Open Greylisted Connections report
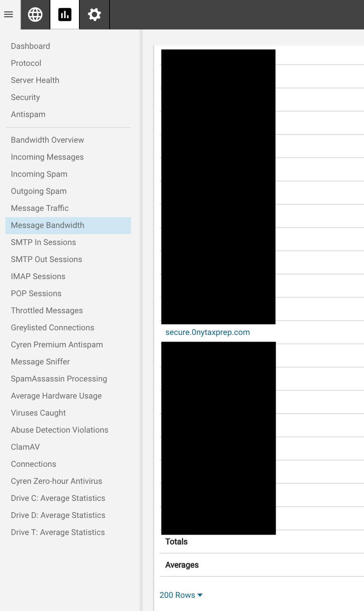This screenshot has width=364, height=611. 53,328
